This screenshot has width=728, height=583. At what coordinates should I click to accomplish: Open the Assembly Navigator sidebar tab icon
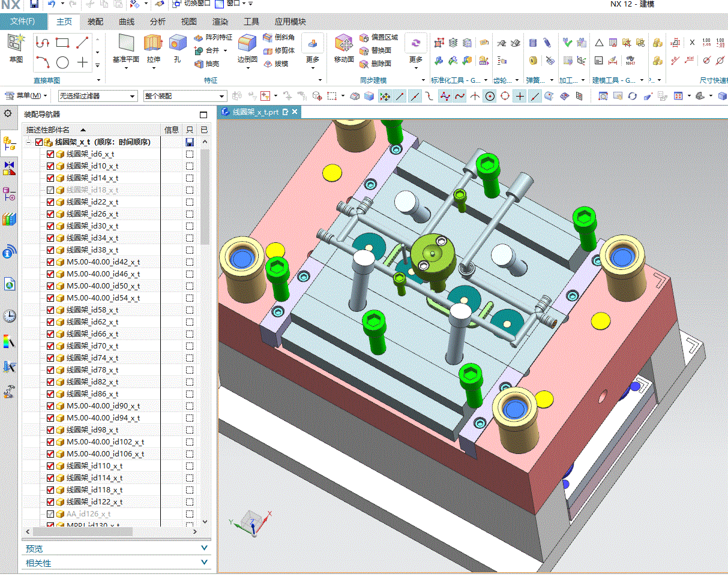pos(10,143)
